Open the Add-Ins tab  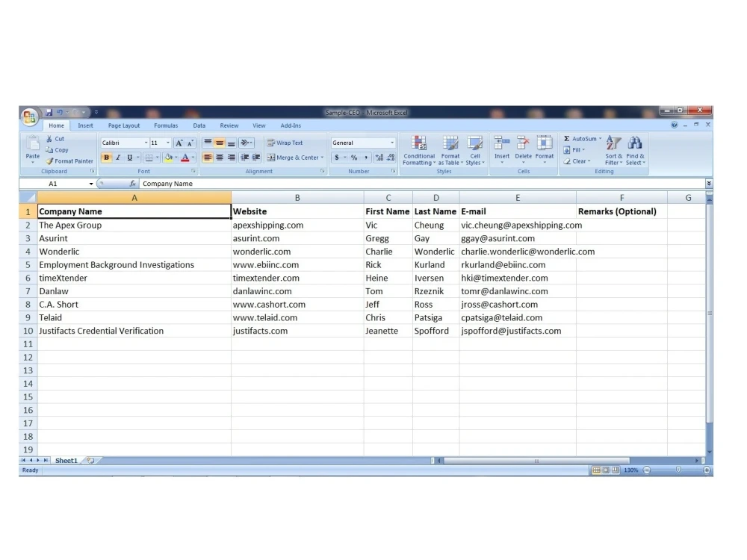click(x=291, y=125)
